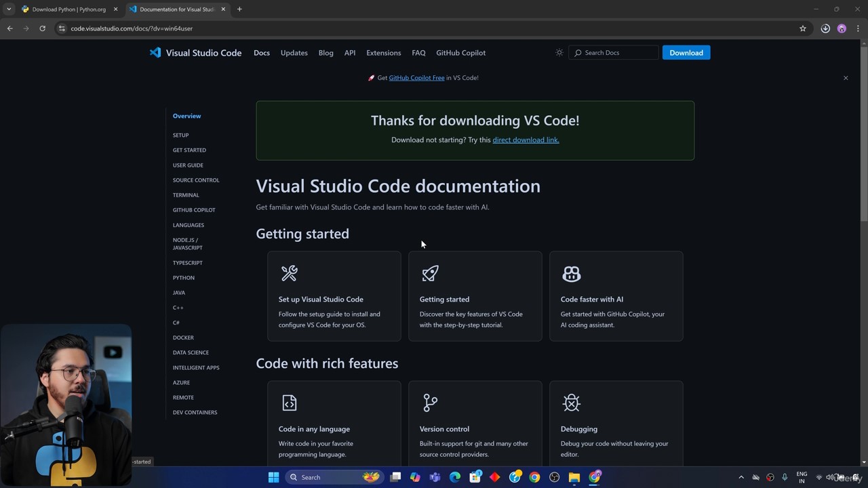Toggle the light/dark theme sun icon
Viewport: 868px width, 488px height.
559,53
